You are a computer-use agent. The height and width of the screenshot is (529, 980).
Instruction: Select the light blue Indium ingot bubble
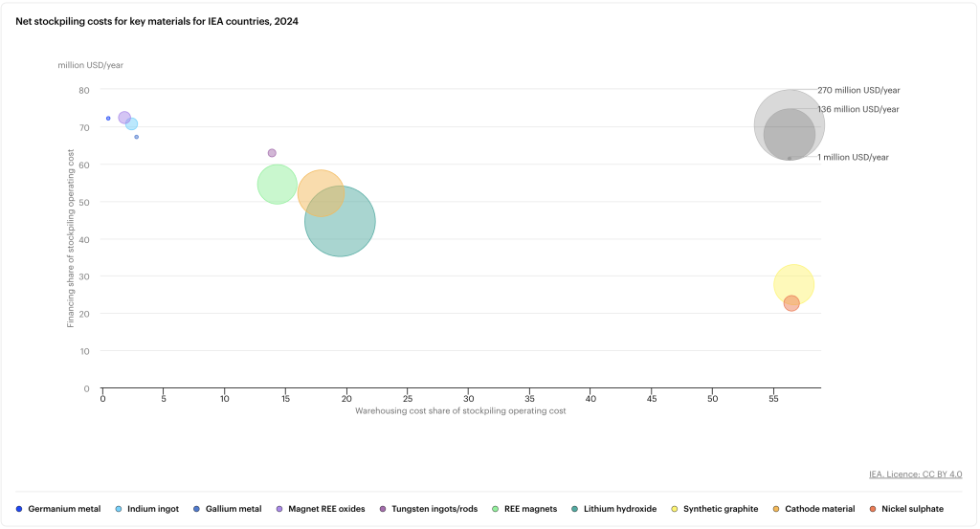coord(133,125)
